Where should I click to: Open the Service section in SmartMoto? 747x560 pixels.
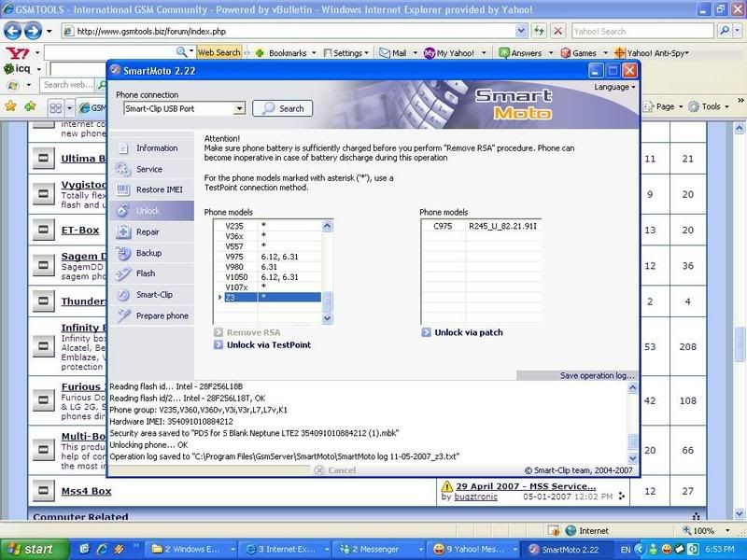[x=151, y=169]
